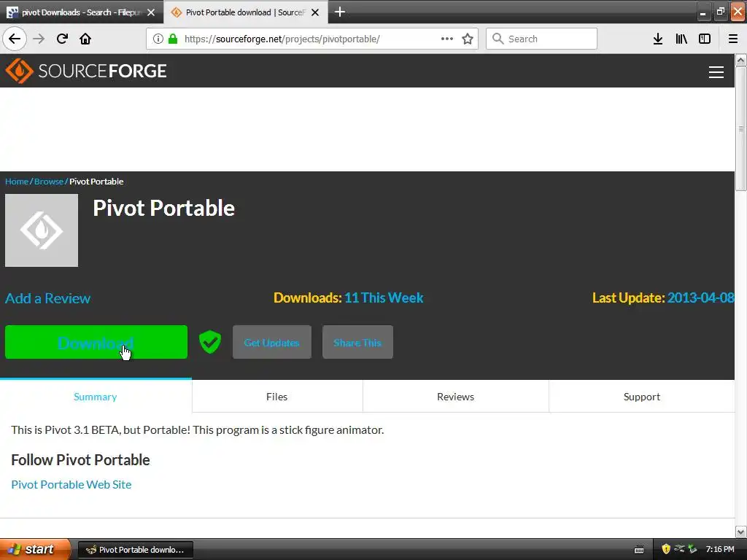Click the Share This button

tap(357, 342)
